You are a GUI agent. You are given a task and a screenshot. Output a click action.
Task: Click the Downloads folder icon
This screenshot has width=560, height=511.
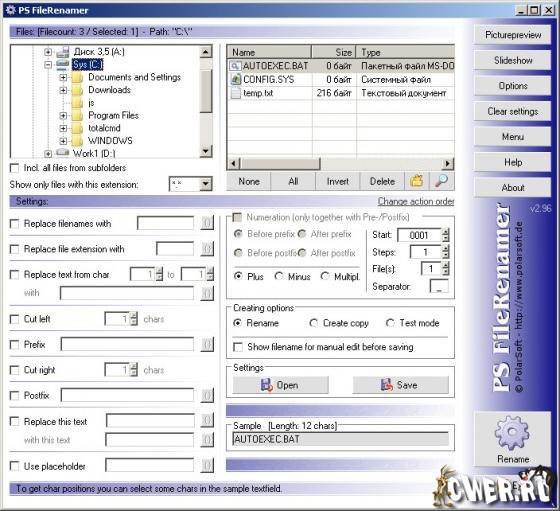(77, 90)
